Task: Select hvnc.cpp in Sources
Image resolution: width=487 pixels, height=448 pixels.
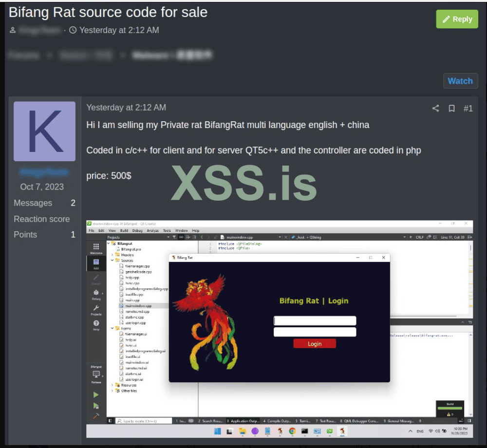Action: 132,283
